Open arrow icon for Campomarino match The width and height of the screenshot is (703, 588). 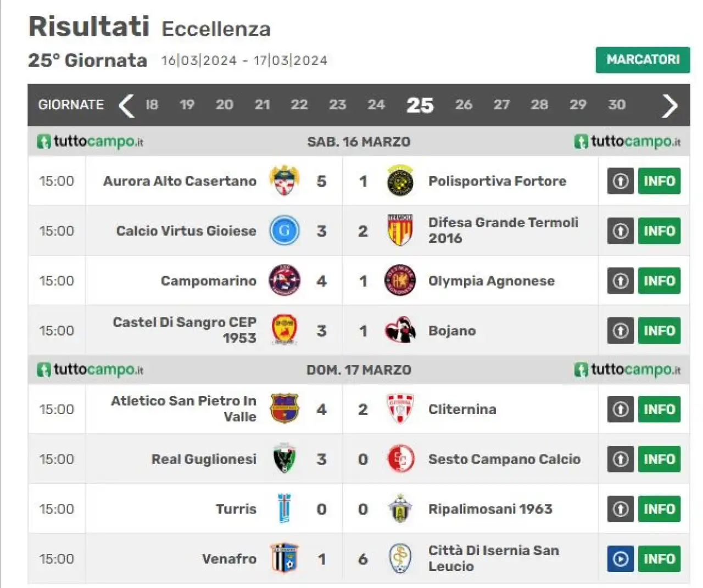[x=621, y=281]
